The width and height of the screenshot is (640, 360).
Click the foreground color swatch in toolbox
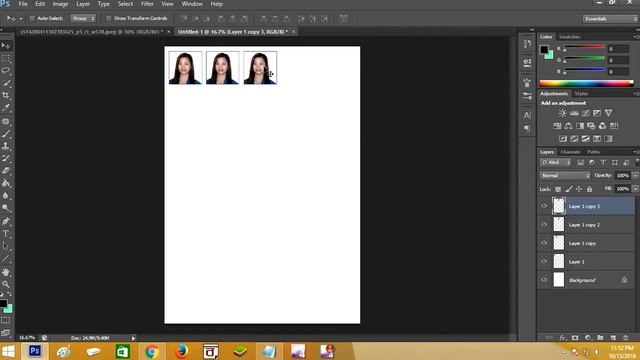[x=3, y=303]
